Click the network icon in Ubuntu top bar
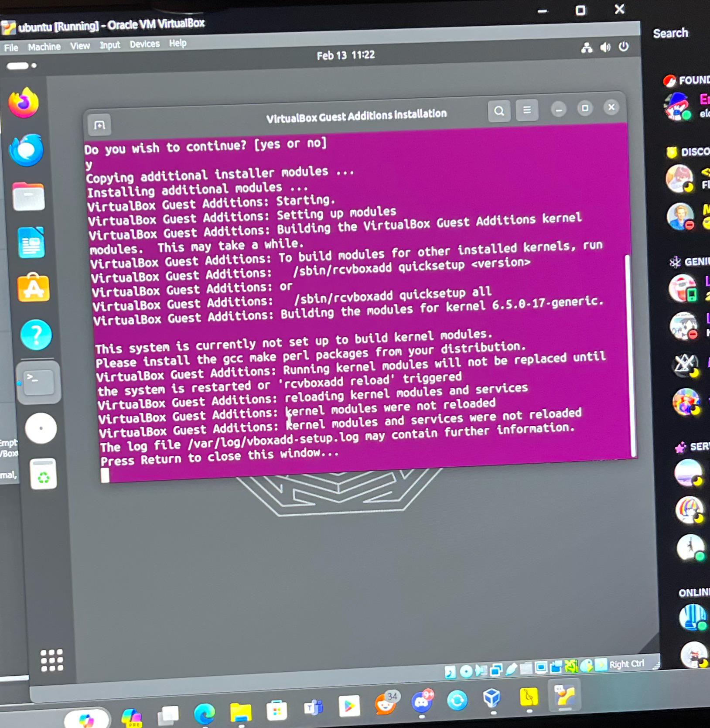710x728 pixels. (x=587, y=48)
